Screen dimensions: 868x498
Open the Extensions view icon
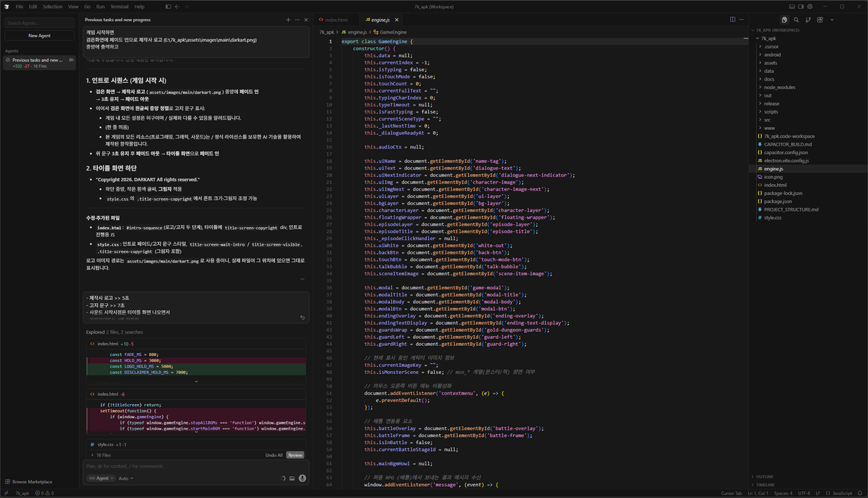(820, 20)
